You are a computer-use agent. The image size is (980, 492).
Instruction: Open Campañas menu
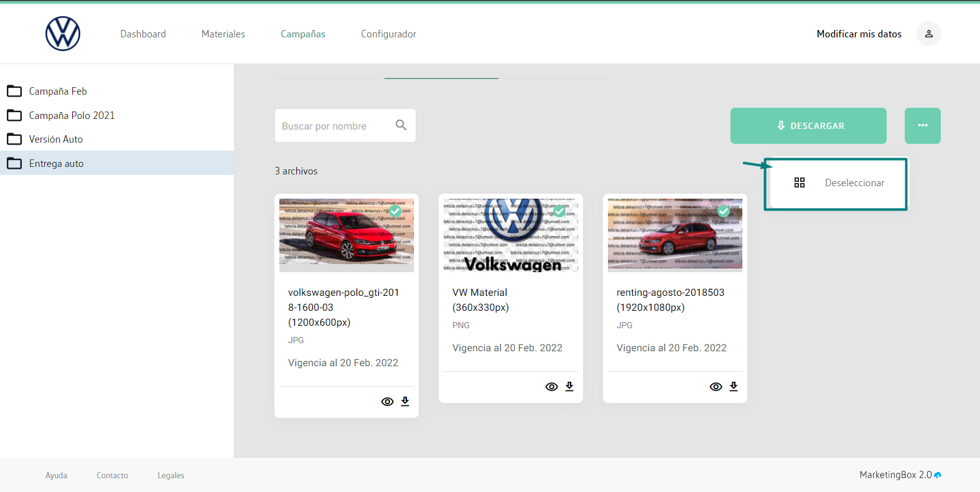pyautogui.click(x=303, y=34)
